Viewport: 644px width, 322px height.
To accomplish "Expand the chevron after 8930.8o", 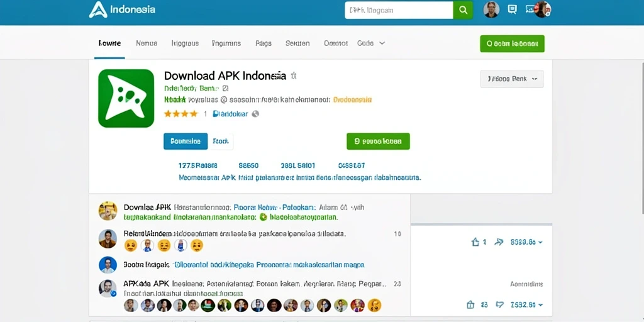I will click(x=540, y=242).
